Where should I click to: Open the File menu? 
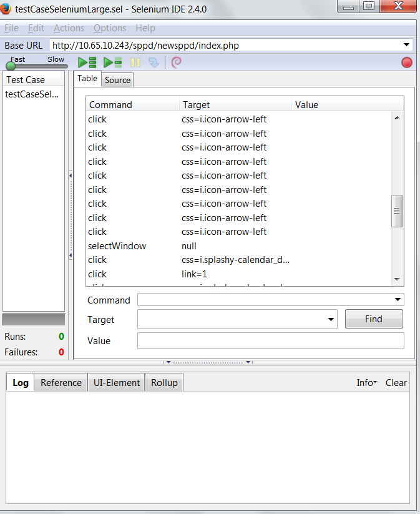(x=11, y=28)
